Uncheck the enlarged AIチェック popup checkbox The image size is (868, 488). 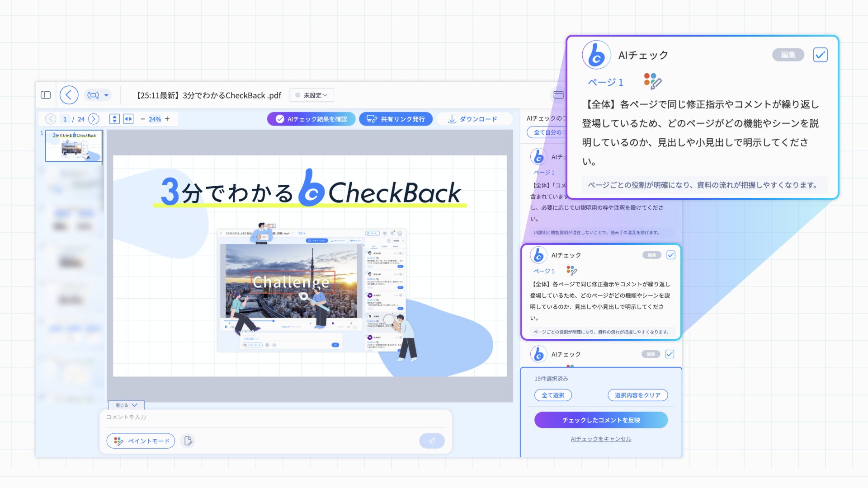pos(820,55)
